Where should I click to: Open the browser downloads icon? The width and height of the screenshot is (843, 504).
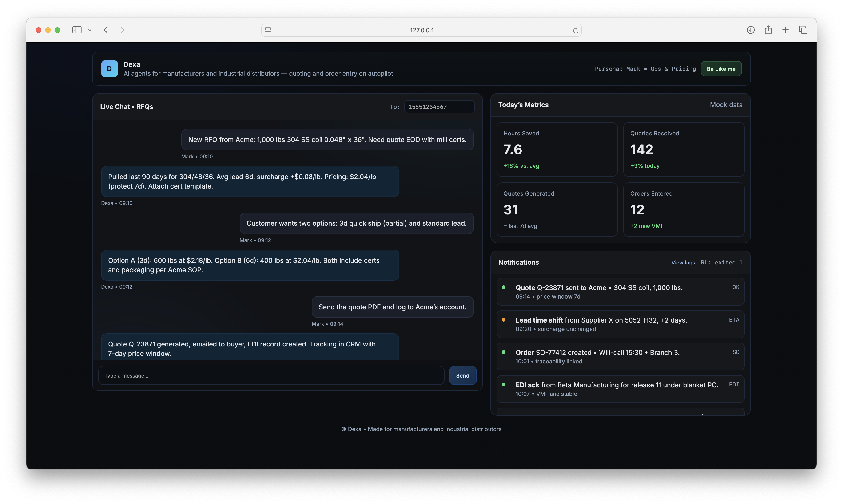pos(751,30)
